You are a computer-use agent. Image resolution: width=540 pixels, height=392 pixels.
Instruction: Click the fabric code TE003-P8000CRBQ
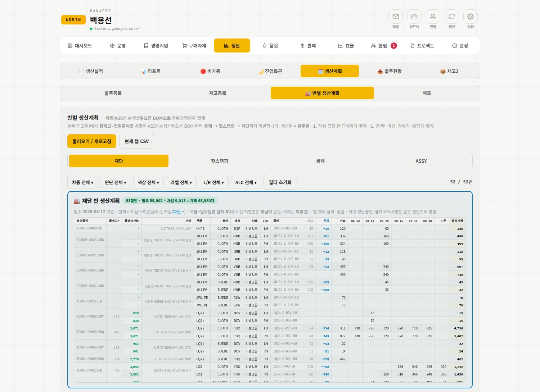point(90,332)
